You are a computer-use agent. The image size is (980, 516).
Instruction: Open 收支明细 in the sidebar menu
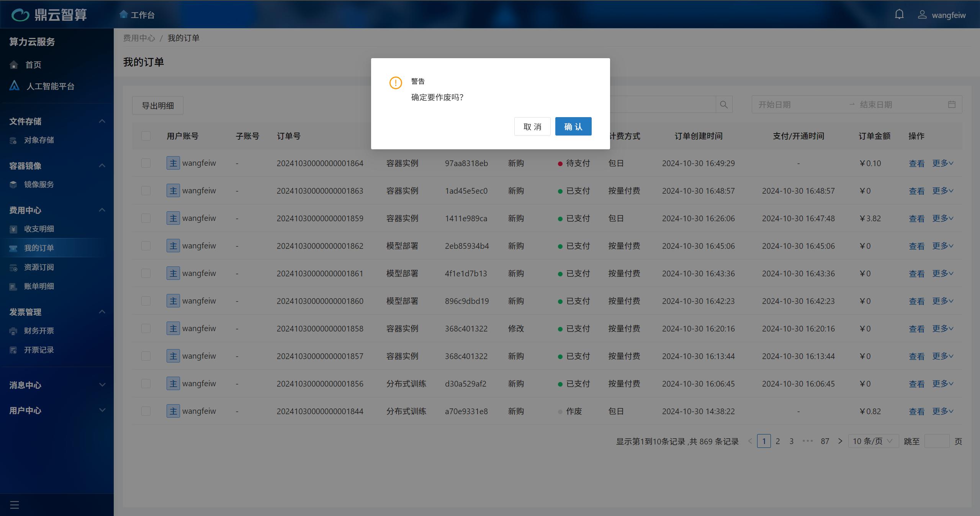tap(39, 229)
